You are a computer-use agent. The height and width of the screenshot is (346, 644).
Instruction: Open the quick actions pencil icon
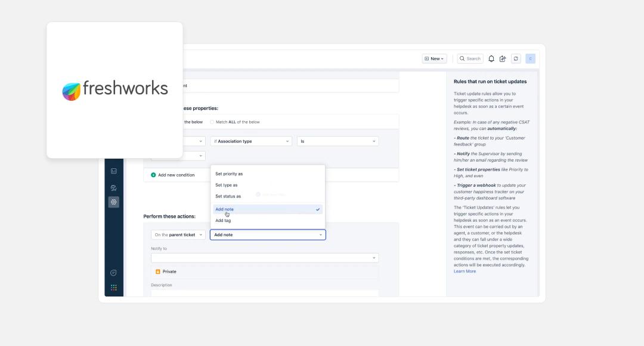(502, 58)
